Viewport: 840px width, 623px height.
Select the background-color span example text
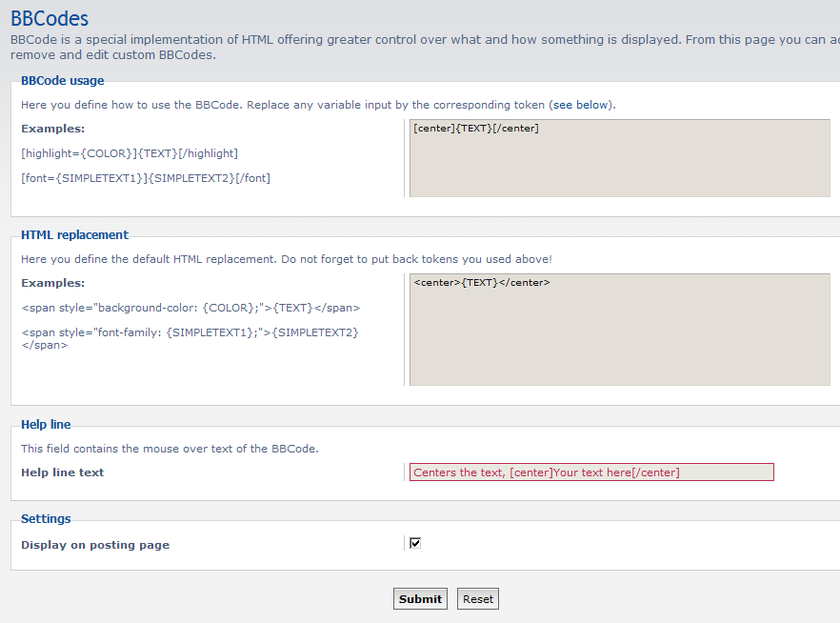pyautogui.click(x=190, y=308)
